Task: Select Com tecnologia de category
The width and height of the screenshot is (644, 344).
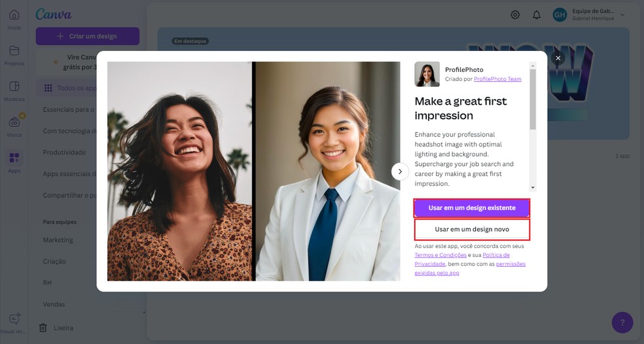Action: click(x=69, y=131)
